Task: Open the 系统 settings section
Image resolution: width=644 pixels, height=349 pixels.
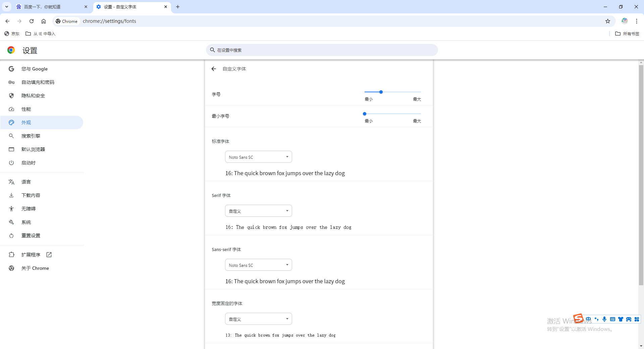Action: (42, 222)
